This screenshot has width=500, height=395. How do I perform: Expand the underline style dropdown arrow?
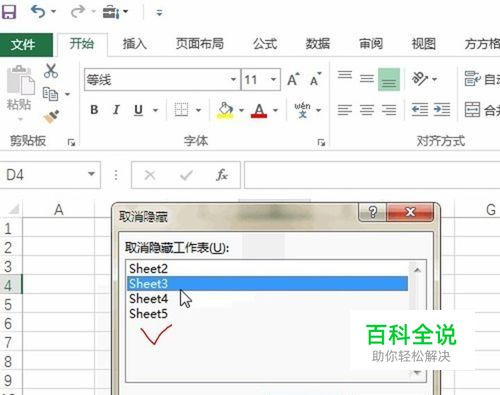coord(155,110)
